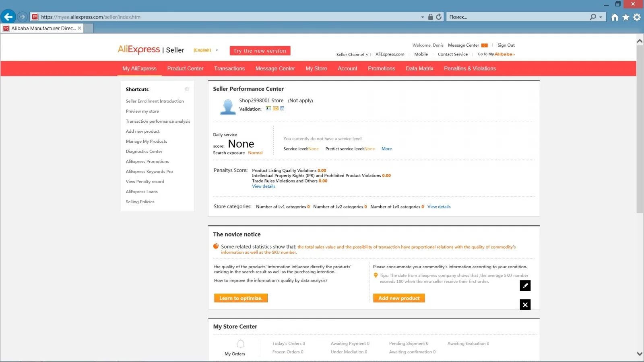The width and height of the screenshot is (644, 362).
Task: Open Preview my store shortcut
Action: (142, 111)
